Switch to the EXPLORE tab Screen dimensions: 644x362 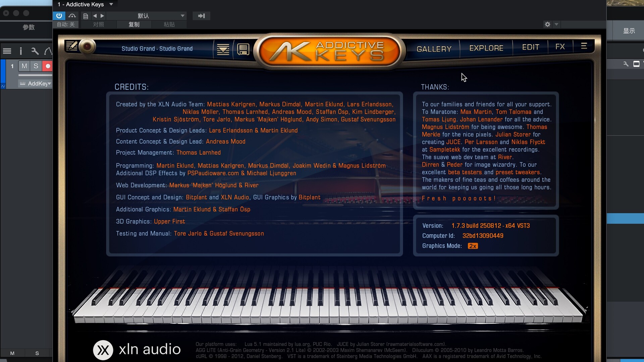coord(486,48)
